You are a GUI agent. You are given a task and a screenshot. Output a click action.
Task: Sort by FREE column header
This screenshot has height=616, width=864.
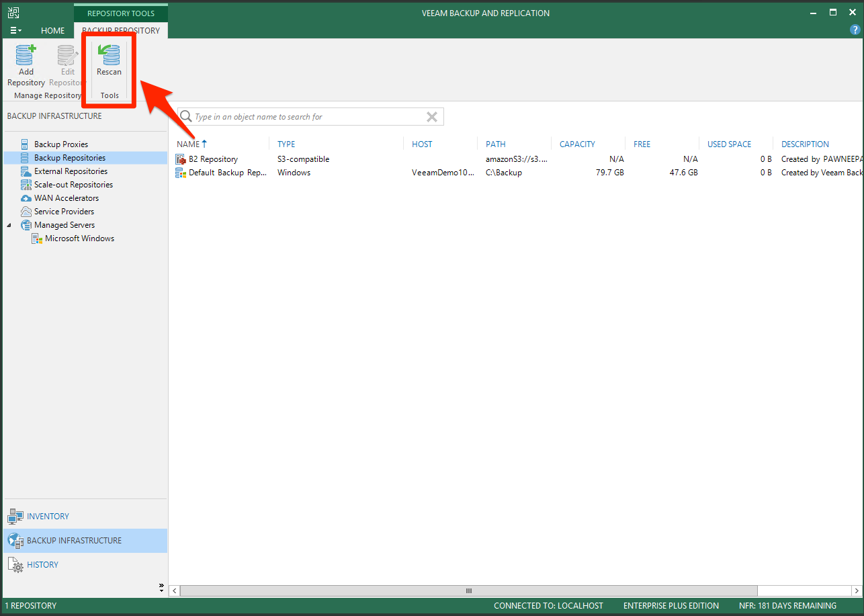tap(642, 144)
